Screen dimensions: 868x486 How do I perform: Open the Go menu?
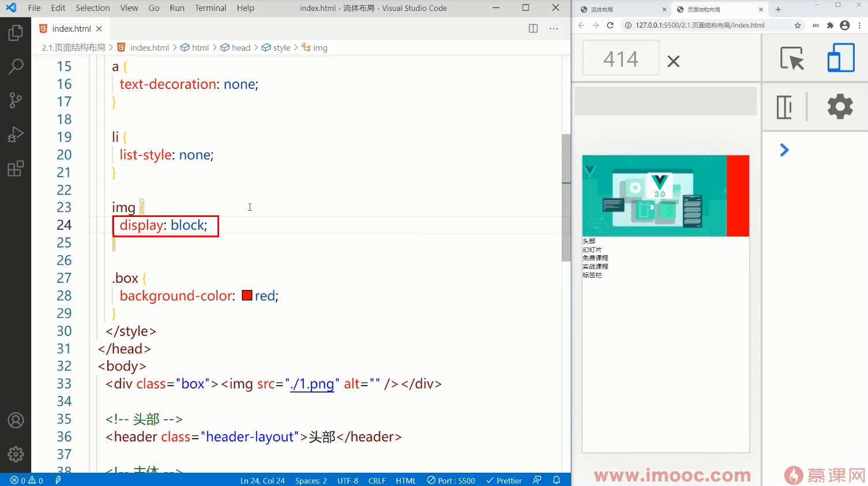[154, 8]
